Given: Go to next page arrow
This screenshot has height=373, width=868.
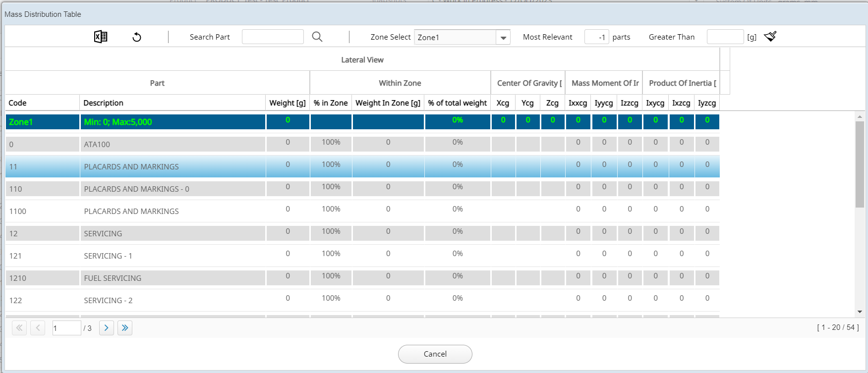Looking at the screenshot, I should pyautogui.click(x=106, y=328).
